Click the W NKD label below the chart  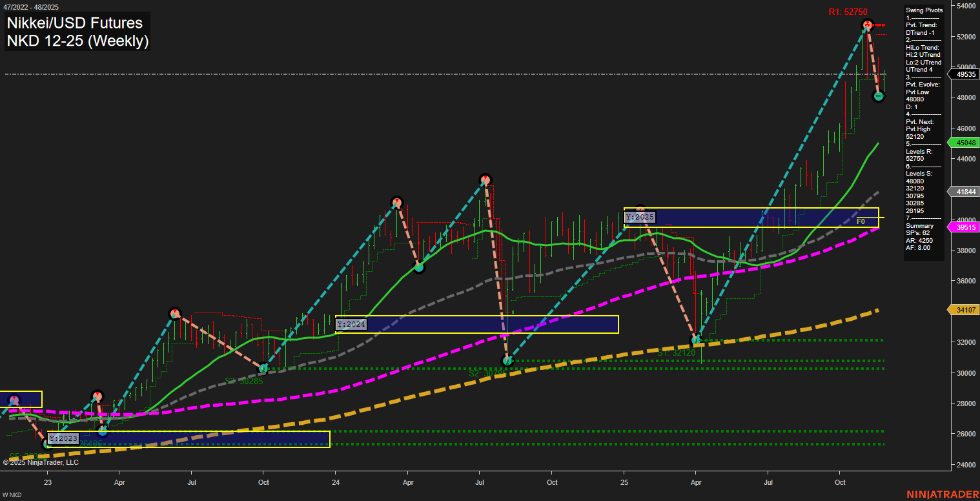11,496
